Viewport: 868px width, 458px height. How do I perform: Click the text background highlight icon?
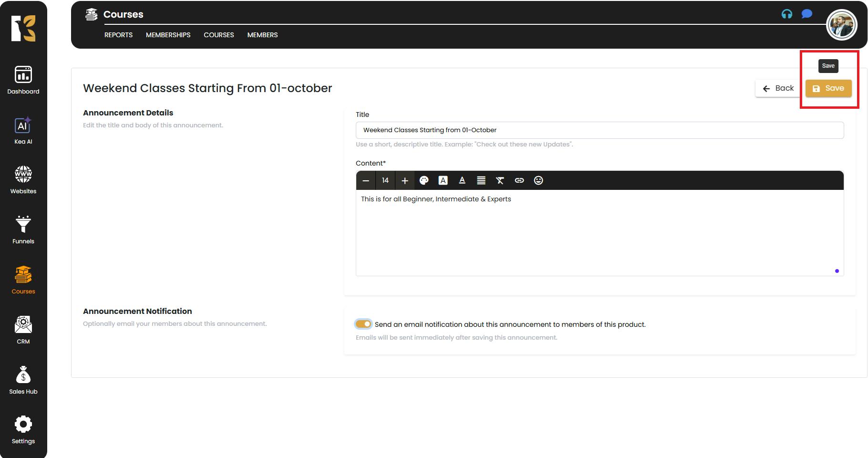(443, 180)
